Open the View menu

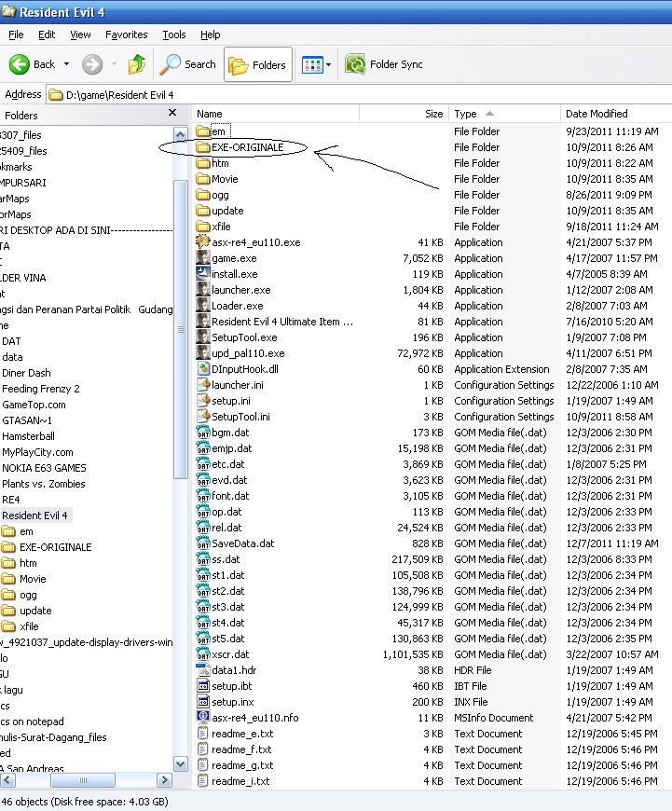[80, 34]
